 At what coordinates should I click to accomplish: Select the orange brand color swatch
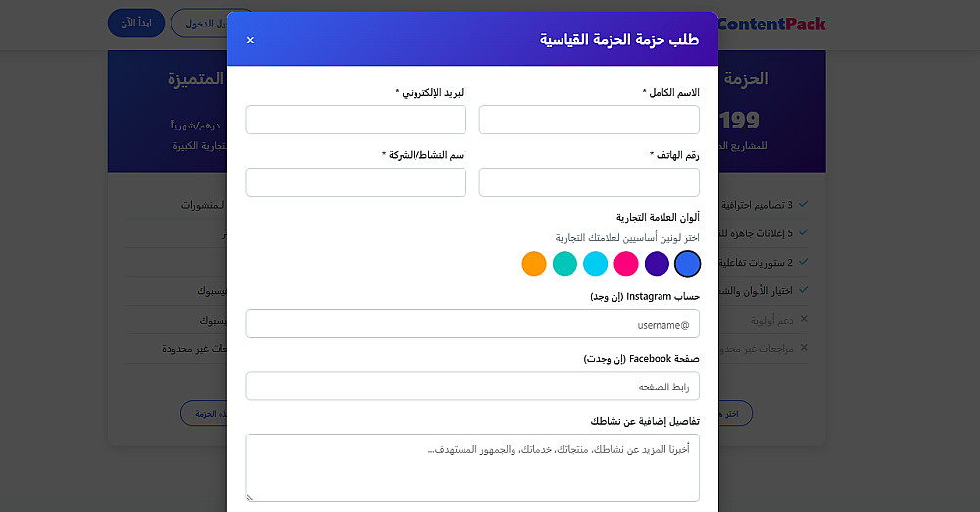533,264
